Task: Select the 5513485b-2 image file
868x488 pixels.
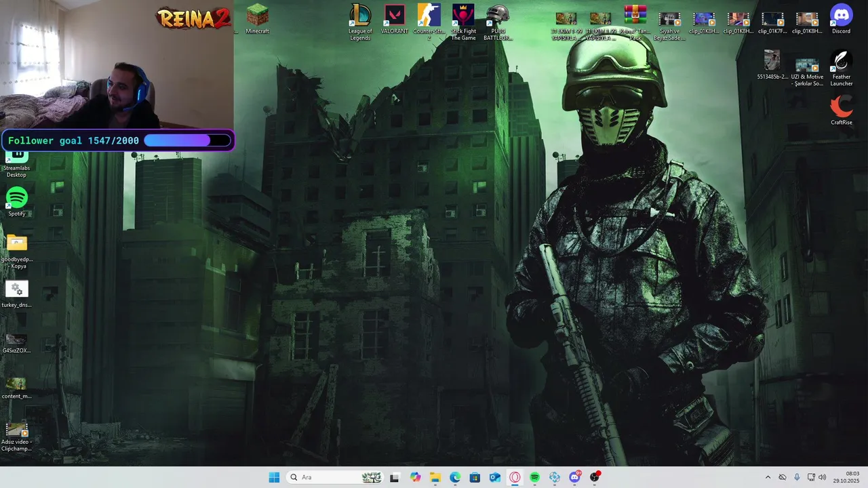Action: point(772,65)
